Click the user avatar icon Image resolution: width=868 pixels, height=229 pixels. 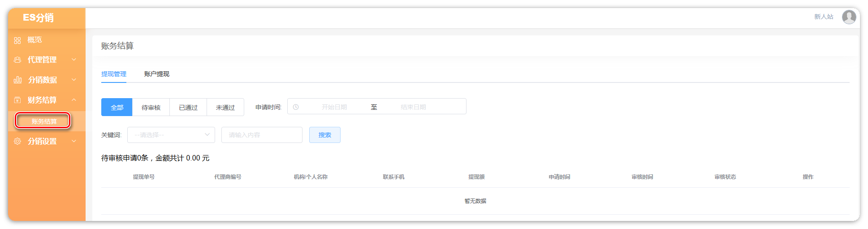coord(849,17)
